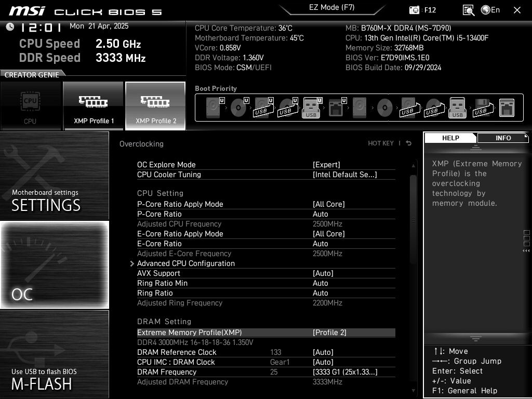Select the legacy USB hard disk boot device
The image size is (532, 399).
[410, 108]
